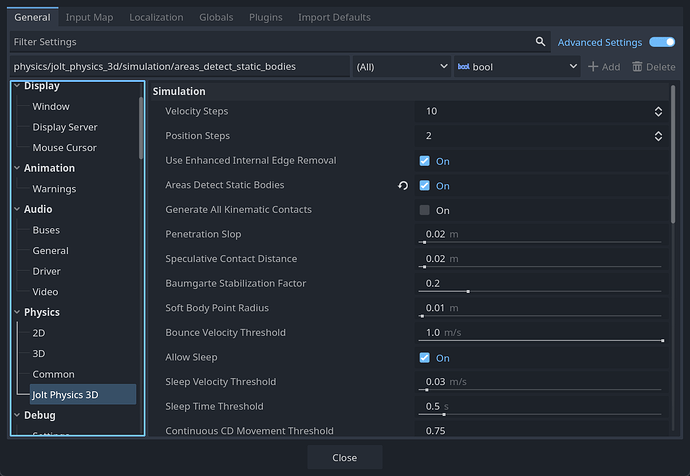
Task: Click the Position Steps value field
Action: point(541,136)
